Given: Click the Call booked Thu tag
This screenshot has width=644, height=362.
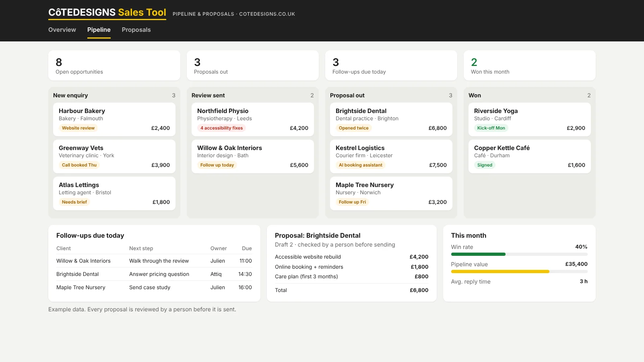Looking at the screenshot, I should tap(79, 165).
